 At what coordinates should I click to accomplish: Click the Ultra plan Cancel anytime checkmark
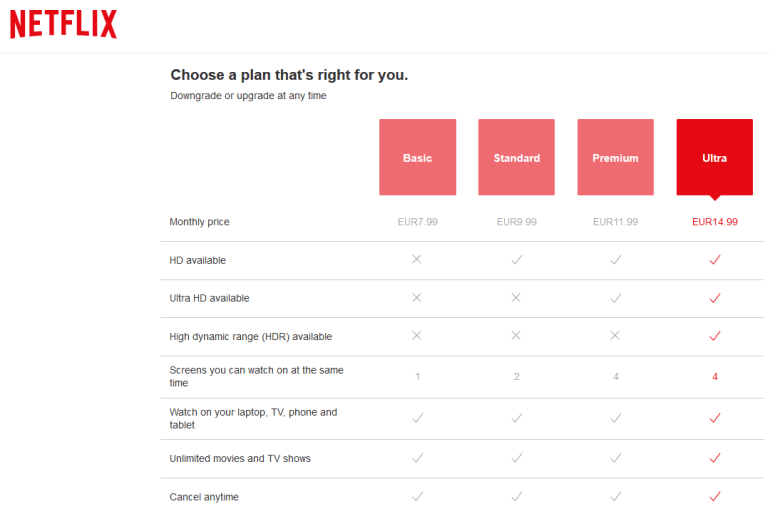point(714,496)
